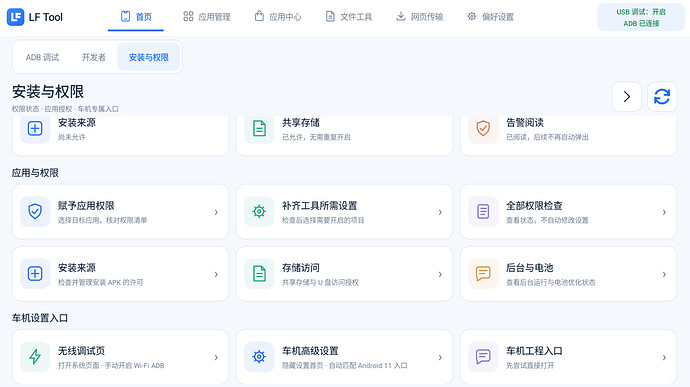The width and height of the screenshot is (690, 387).
Task: Click the 权限状态 · 应用授权 · 车机专属入口 subtitle
Action: point(65,109)
